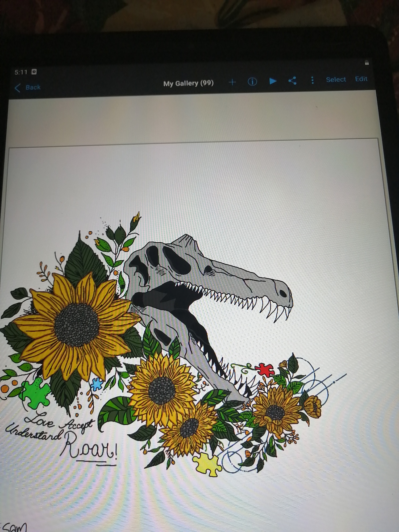Tap the plus icon to add artwork
Viewport: 399px width, 532px height.
pyautogui.click(x=232, y=82)
